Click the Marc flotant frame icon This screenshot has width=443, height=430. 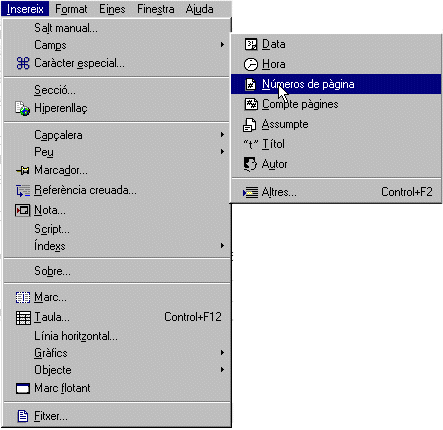pos(23,388)
